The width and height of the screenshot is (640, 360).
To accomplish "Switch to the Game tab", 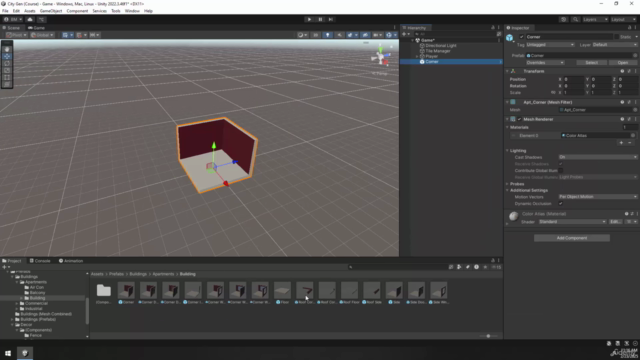I will pos(36,28).
